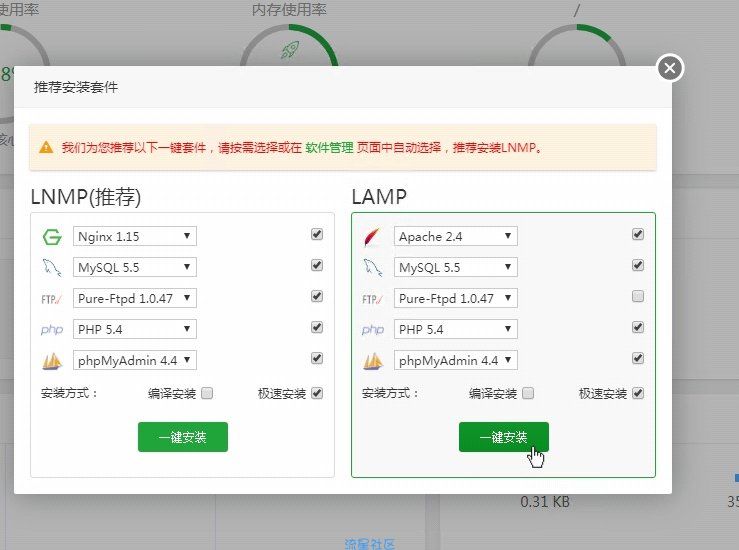739x550 pixels.
Task: Click the rocket icon in memory gauge
Action: coord(290,49)
